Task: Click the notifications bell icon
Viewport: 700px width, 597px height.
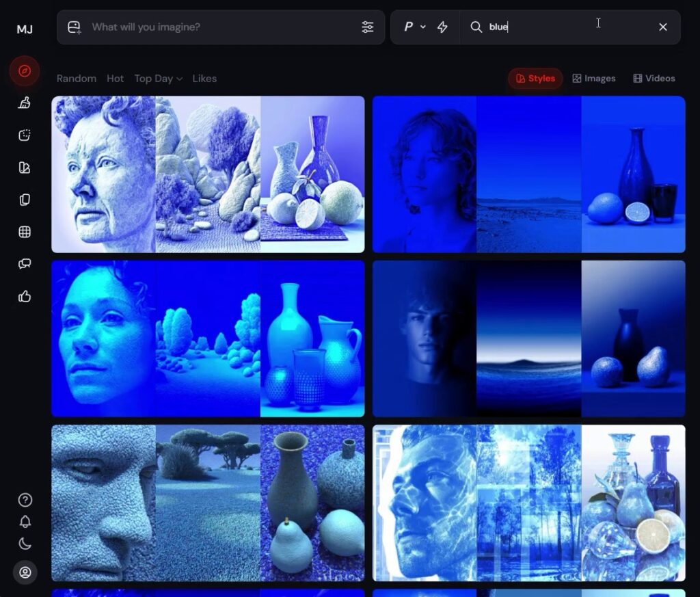Action: (x=25, y=522)
